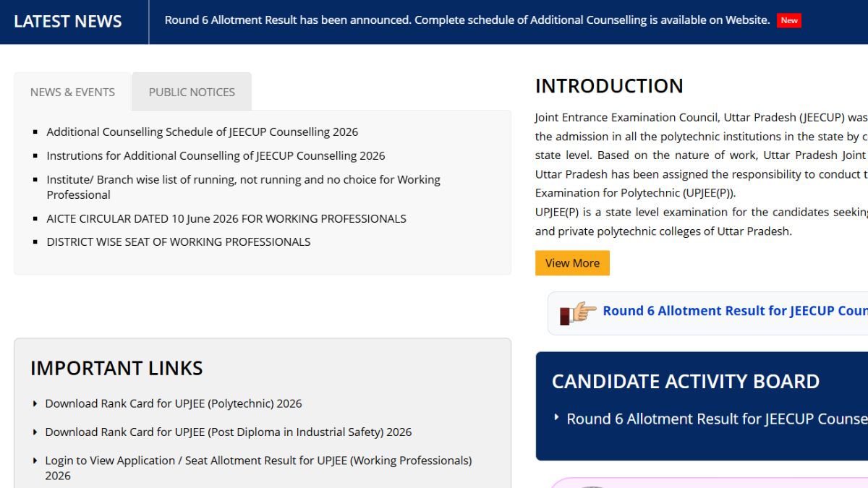Click arrow bullet beside Industrial Safety Rank Card
The image size is (868, 488).
[x=35, y=432]
